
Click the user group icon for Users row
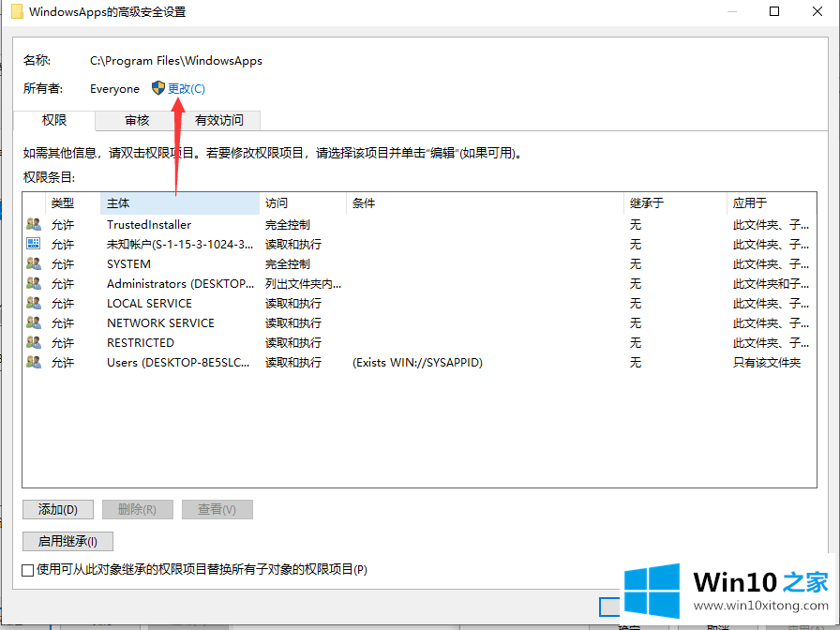[x=34, y=362]
